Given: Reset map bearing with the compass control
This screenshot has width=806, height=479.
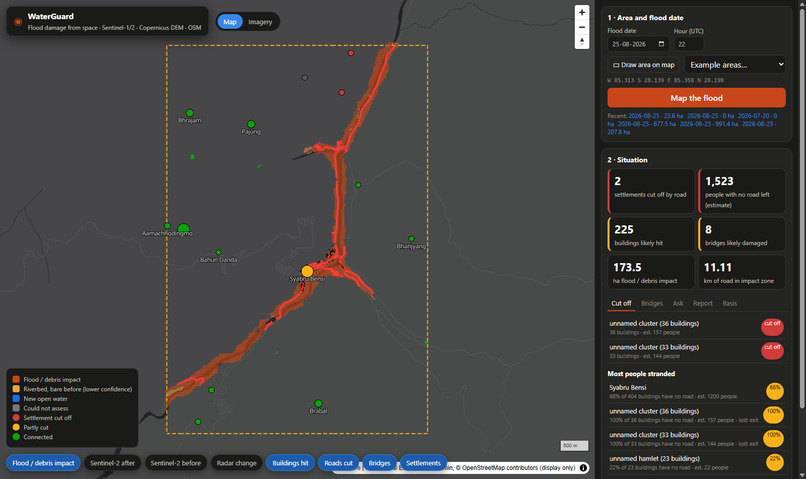Looking at the screenshot, I should [581, 42].
